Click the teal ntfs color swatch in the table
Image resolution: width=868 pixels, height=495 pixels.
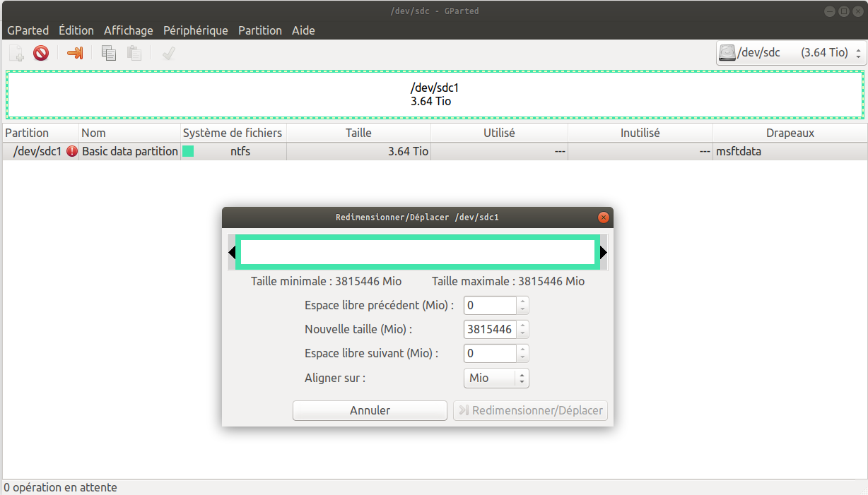188,151
